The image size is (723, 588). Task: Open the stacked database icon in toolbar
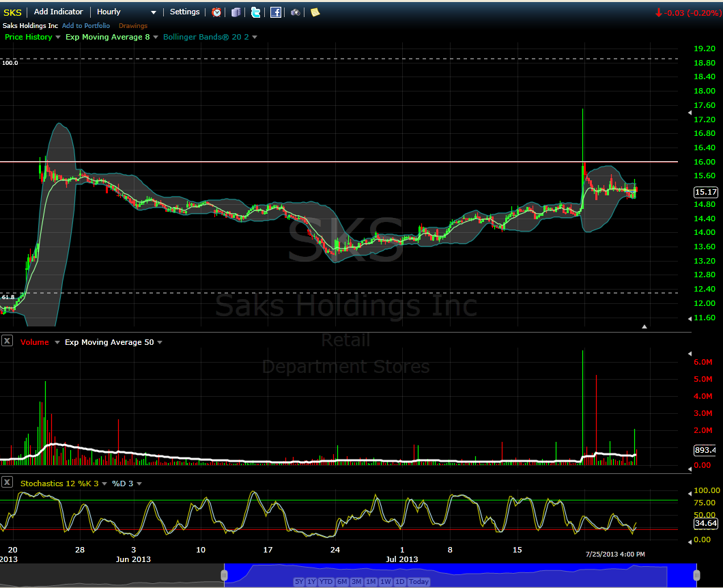click(236, 12)
